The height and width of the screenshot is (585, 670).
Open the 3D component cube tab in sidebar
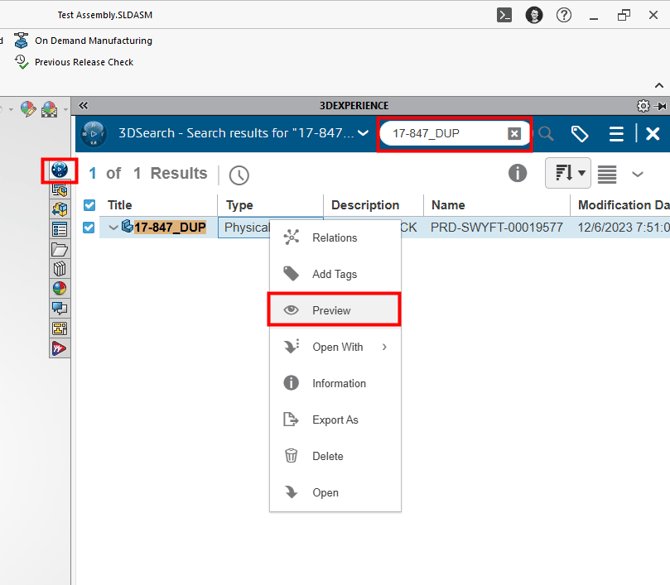tap(59, 209)
